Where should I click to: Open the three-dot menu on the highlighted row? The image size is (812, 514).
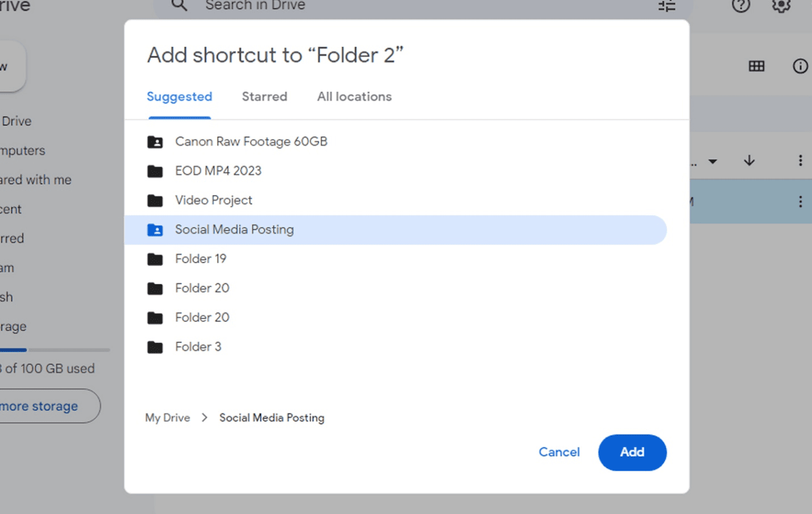(x=800, y=201)
